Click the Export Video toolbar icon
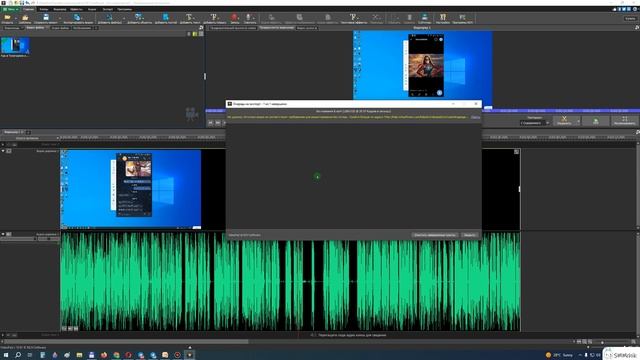Image resolution: width=640 pixels, height=360 pixels. (78, 18)
